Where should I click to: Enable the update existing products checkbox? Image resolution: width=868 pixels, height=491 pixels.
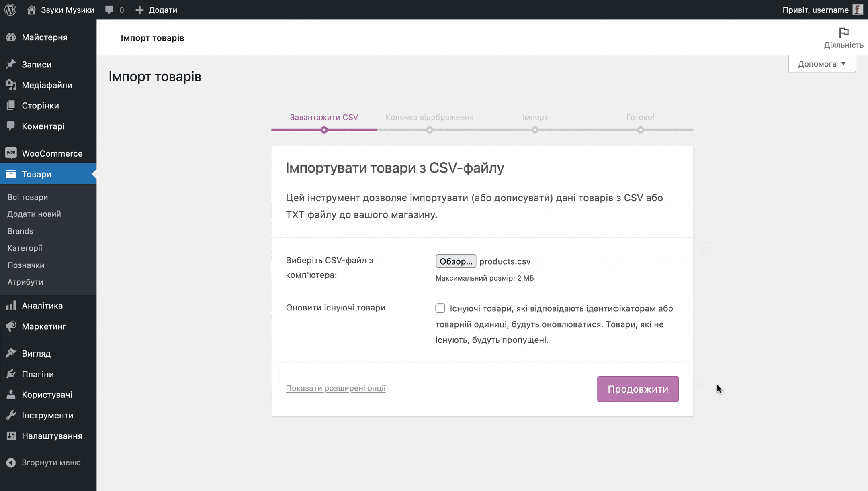pos(440,308)
